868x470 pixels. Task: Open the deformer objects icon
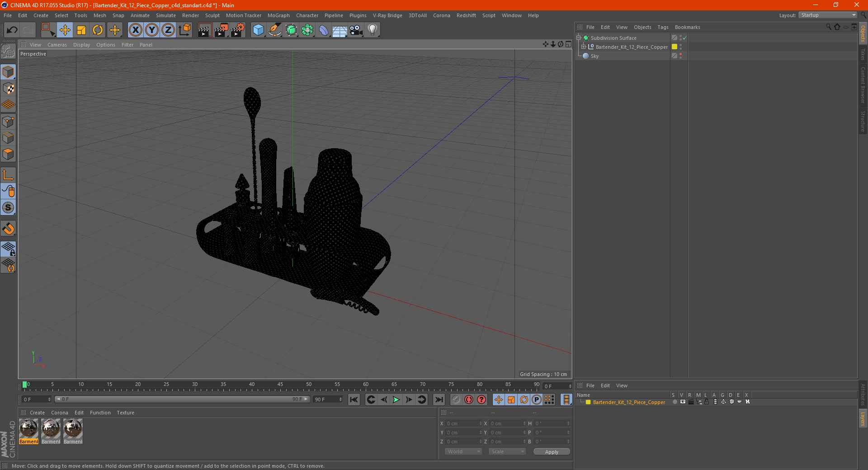[x=324, y=30]
